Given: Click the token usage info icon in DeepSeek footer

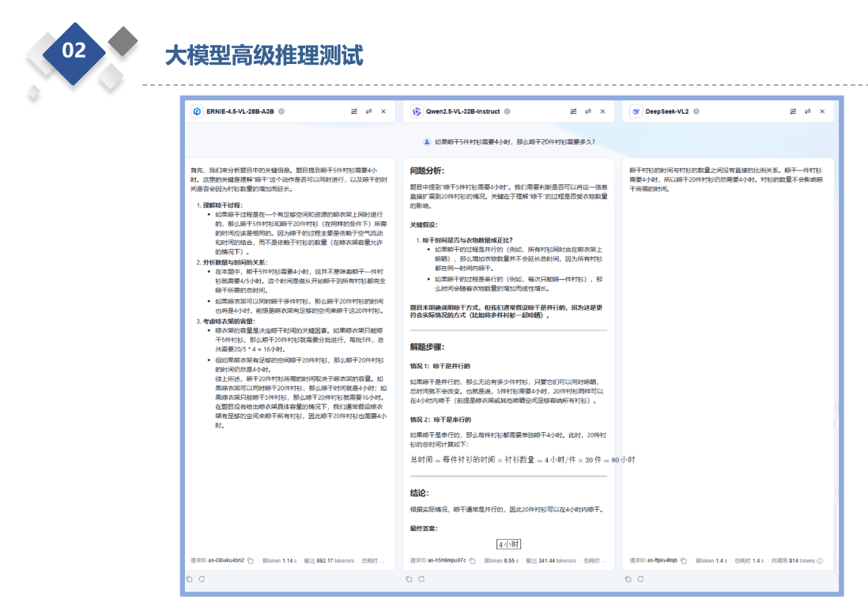Looking at the screenshot, I should pyautogui.click(x=820, y=561).
